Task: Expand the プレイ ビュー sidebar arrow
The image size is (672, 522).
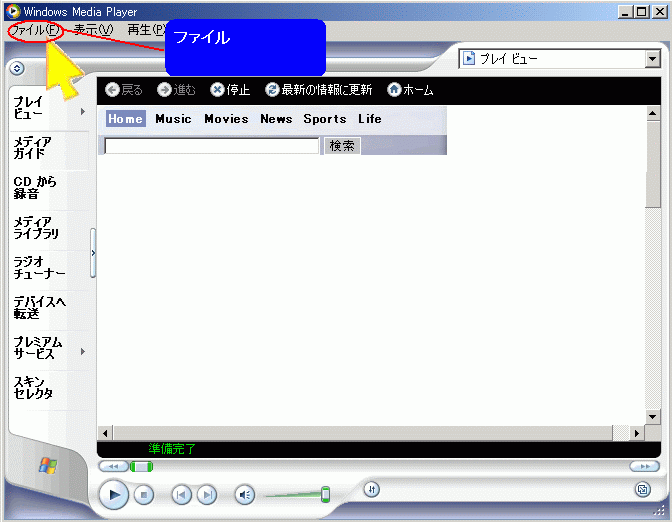Action: click(83, 111)
